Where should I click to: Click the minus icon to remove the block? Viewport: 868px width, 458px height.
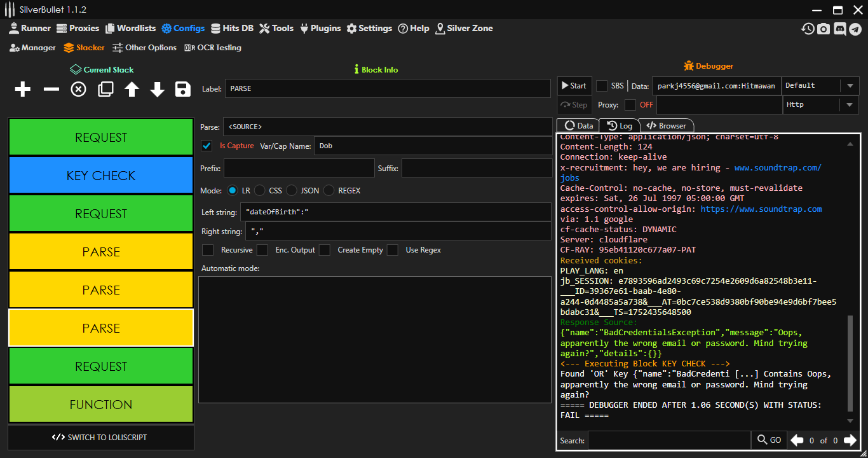[51, 90]
